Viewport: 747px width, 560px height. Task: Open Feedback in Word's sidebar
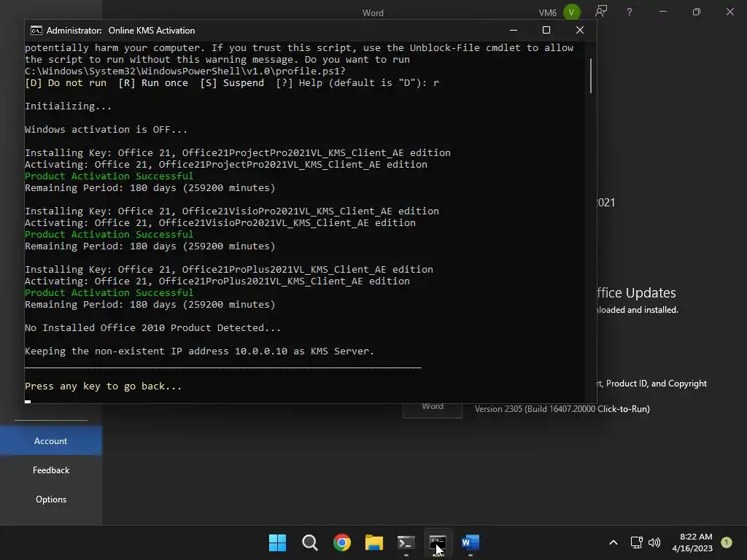[x=50, y=470]
